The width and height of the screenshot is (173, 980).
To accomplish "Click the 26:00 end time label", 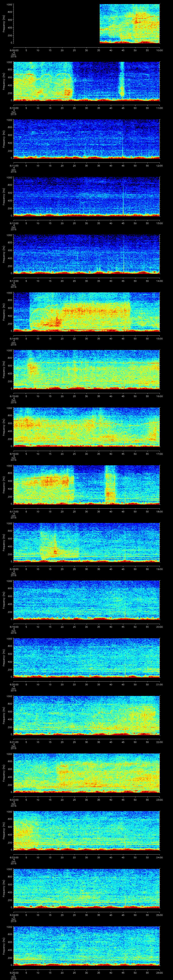I will (x=159, y=972).
